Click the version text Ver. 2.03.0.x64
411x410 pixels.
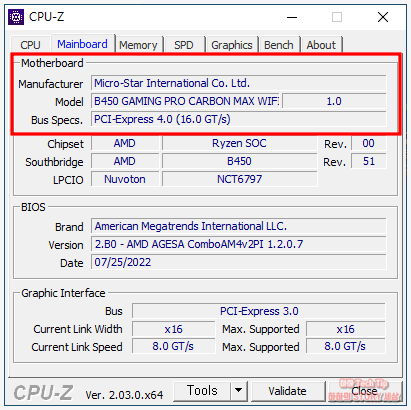click(124, 395)
